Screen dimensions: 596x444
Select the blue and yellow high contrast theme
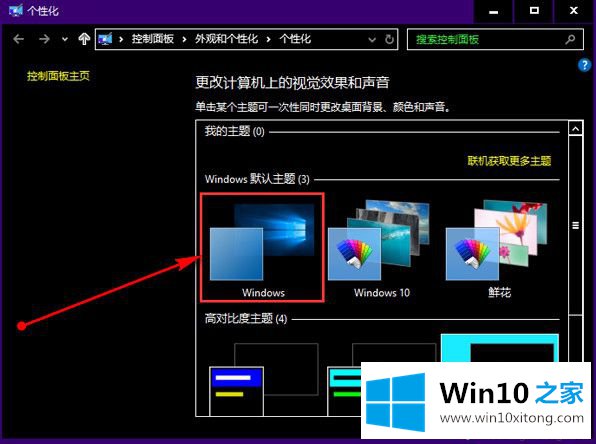[264, 379]
